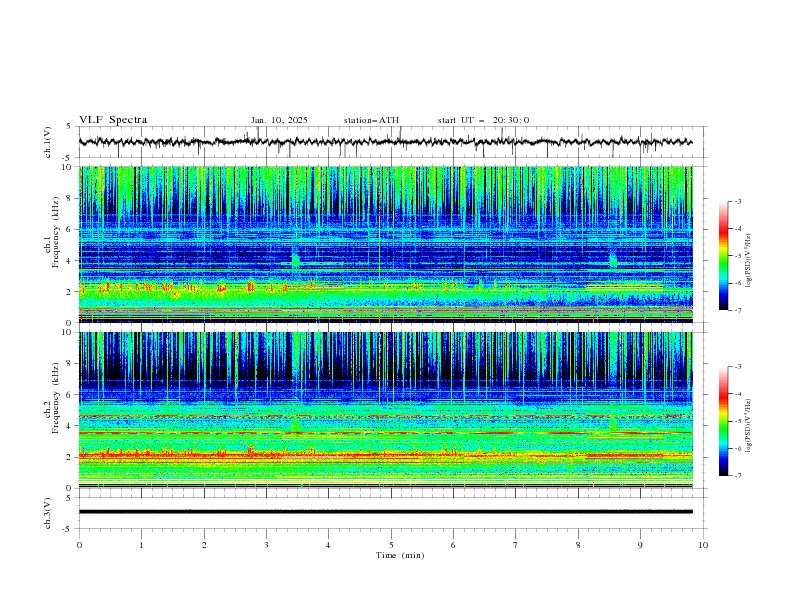Screen dimensions: 792x612
Task: Click the log(PSD) label beside ch.1 colorbar
Action: point(748,261)
